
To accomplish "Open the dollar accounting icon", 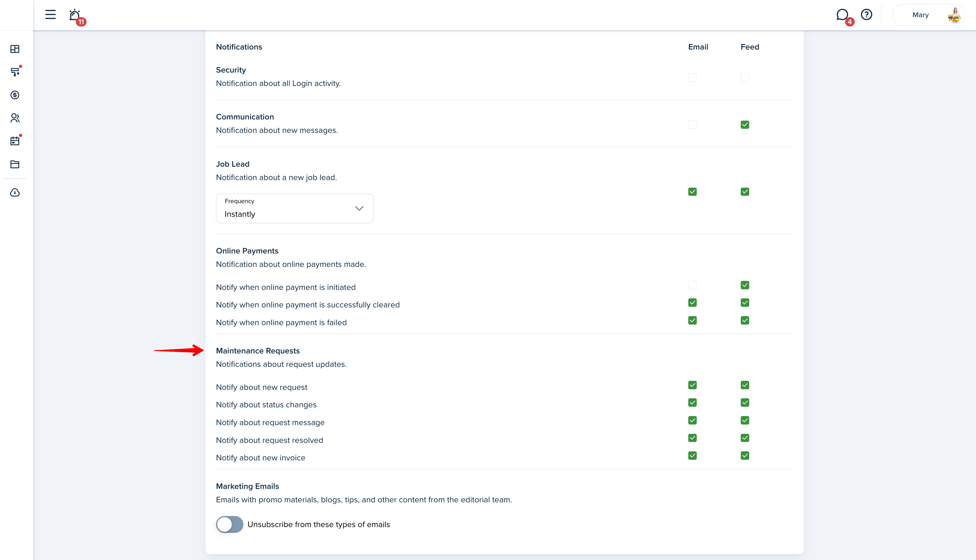I will (x=15, y=95).
